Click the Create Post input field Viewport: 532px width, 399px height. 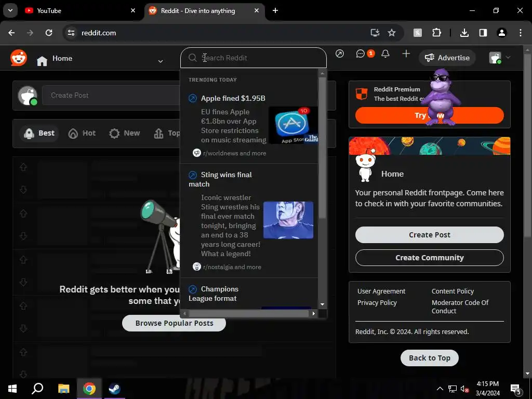point(111,96)
